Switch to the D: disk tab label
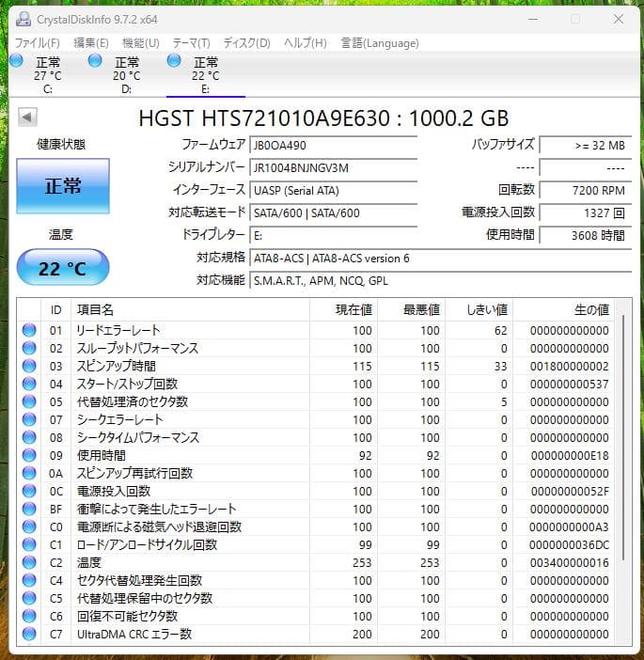Viewport: 644px width, 660px height. [x=126, y=89]
